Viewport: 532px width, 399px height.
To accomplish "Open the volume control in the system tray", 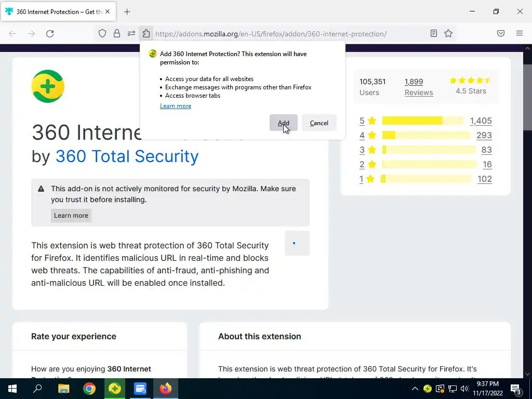I will click(464, 389).
